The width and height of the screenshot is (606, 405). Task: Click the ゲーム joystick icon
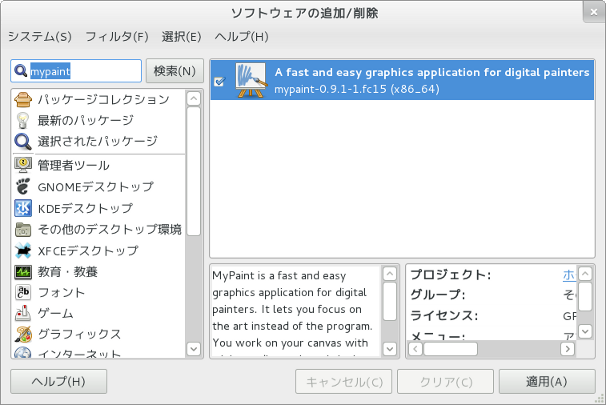click(23, 313)
